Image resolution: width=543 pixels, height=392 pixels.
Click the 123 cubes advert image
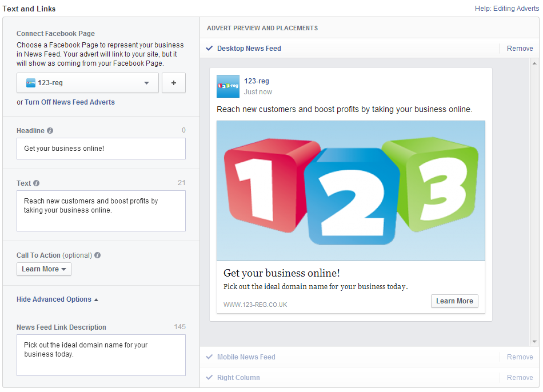click(x=351, y=191)
